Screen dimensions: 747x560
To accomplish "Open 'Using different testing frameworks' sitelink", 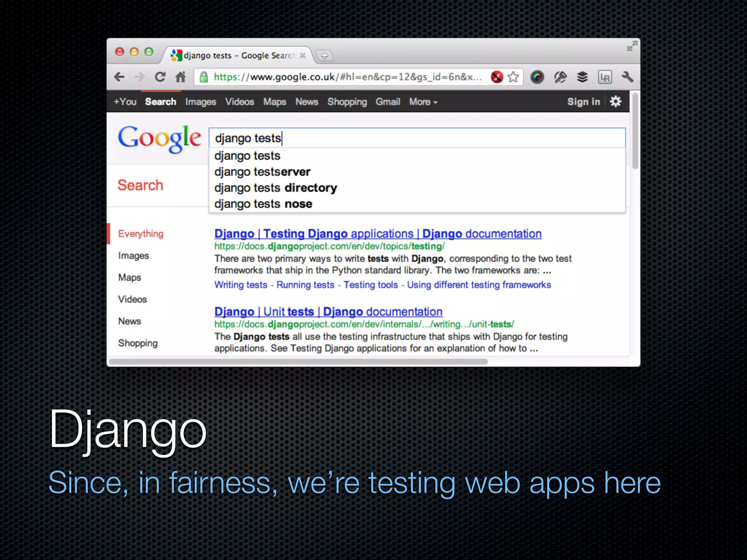I will tap(479, 285).
